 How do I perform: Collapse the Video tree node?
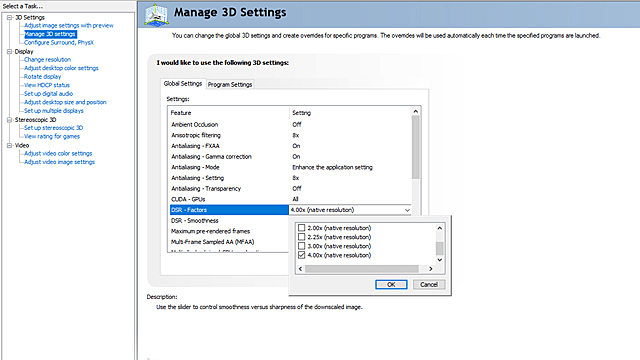pos(9,145)
